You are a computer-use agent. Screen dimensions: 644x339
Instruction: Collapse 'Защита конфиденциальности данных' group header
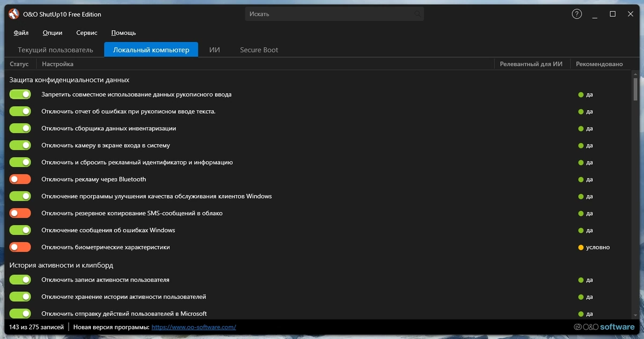(69, 80)
